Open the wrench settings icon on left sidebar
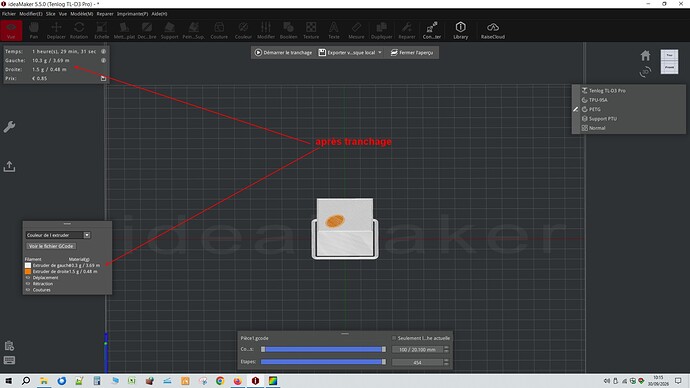 (x=9, y=127)
